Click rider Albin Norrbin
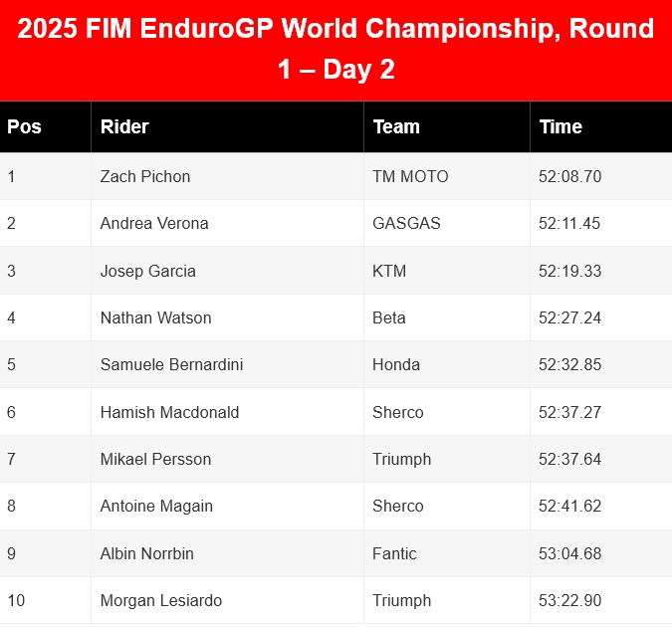The width and height of the screenshot is (672, 627). [x=146, y=553]
